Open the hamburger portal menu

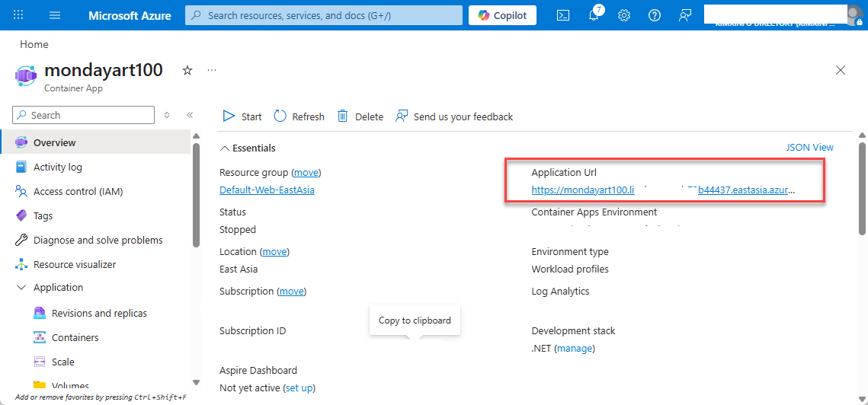(55, 15)
